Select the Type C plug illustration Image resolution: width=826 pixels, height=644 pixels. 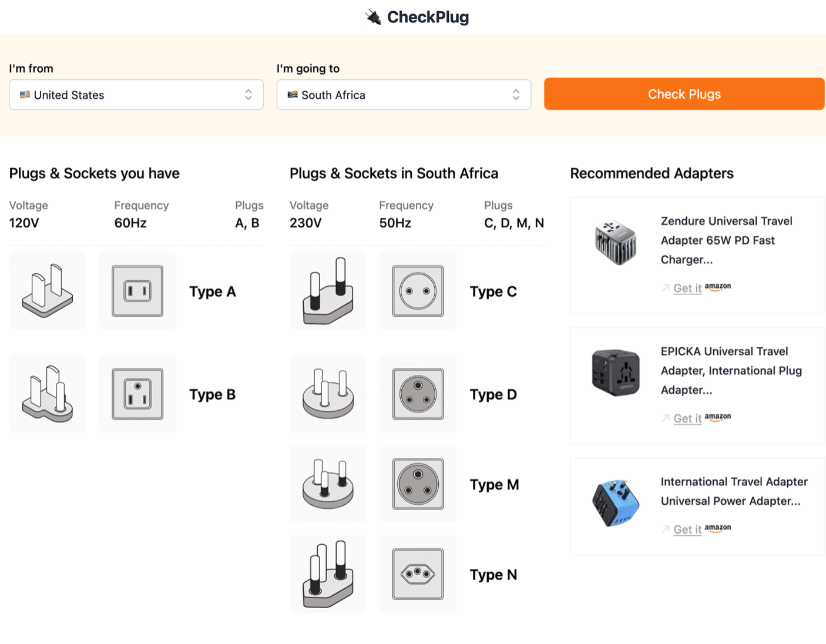pos(328,291)
